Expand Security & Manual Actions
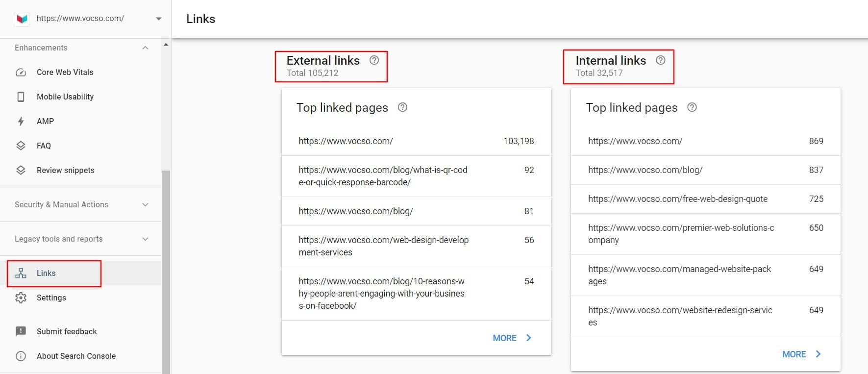This screenshot has width=868, height=374. click(x=145, y=204)
